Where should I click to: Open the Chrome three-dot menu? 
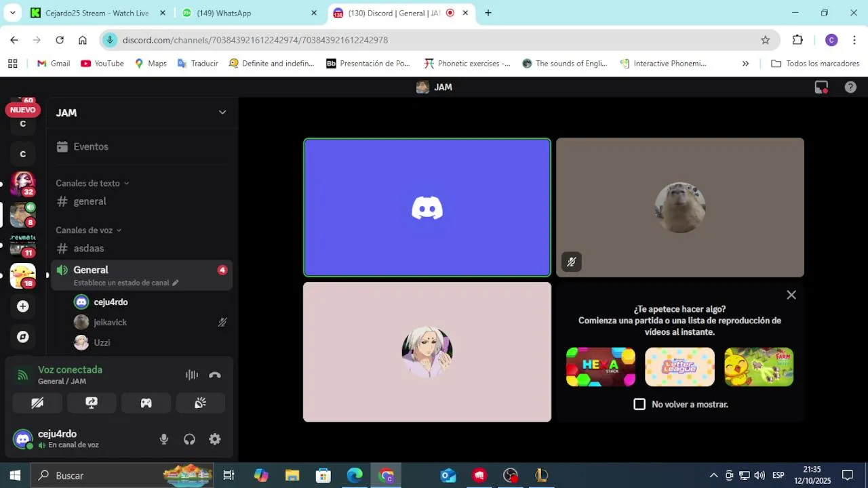pyautogui.click(x=854, y=40)
